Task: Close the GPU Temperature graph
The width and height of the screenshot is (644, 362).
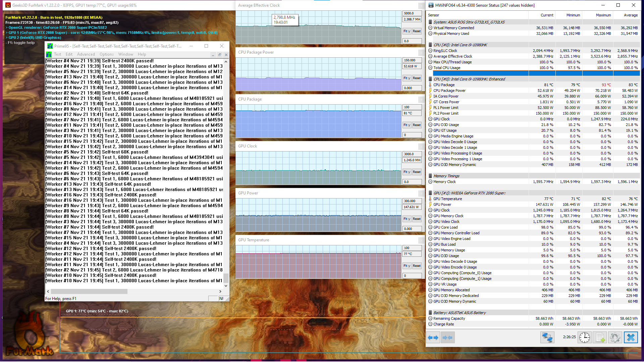Action: coord(421,240)
